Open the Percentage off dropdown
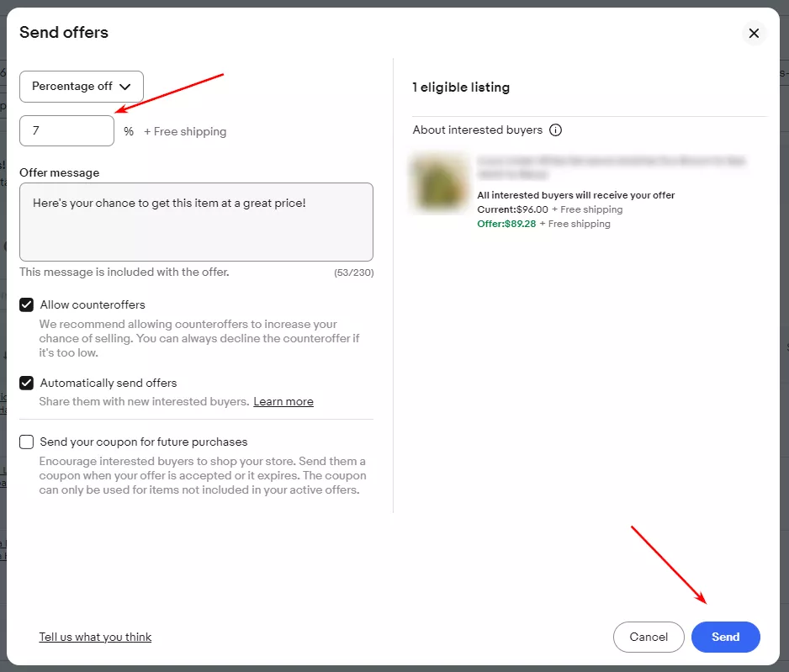The width and height of the screenshot is (789, 672). pyautogui.click(x=82, y=87)
